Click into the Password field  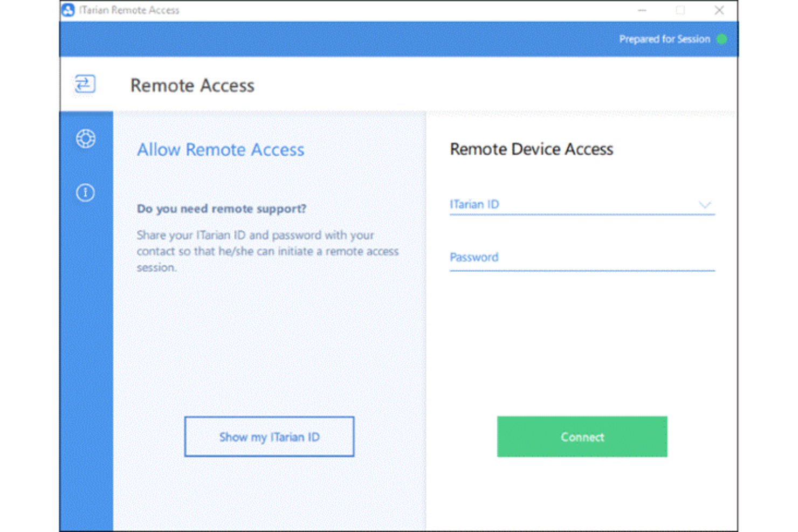581,258
